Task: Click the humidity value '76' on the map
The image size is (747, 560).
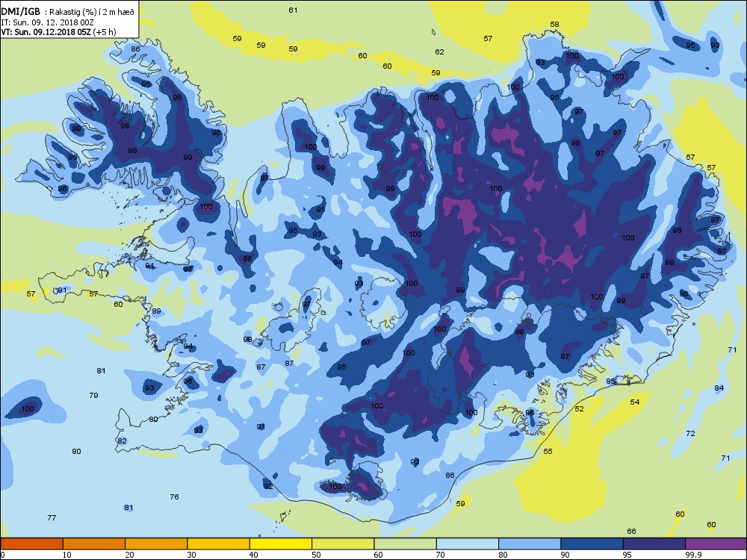Action: click(x=174, y=497)
